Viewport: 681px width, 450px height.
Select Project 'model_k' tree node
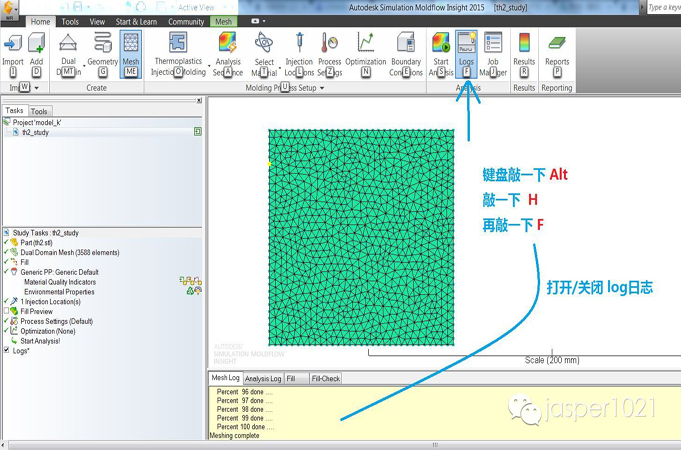click(x=37, y=122)
